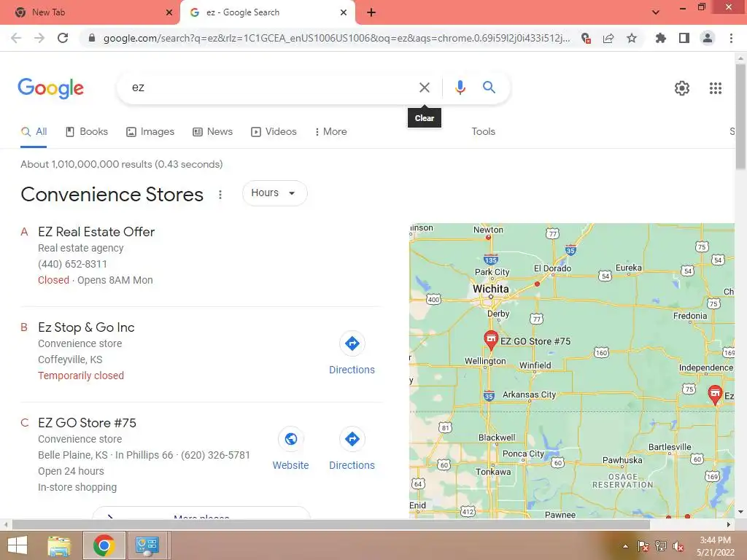Open the taskbar clock and date
Viewport: 747px width, 560px height.
tap(715, 546)
